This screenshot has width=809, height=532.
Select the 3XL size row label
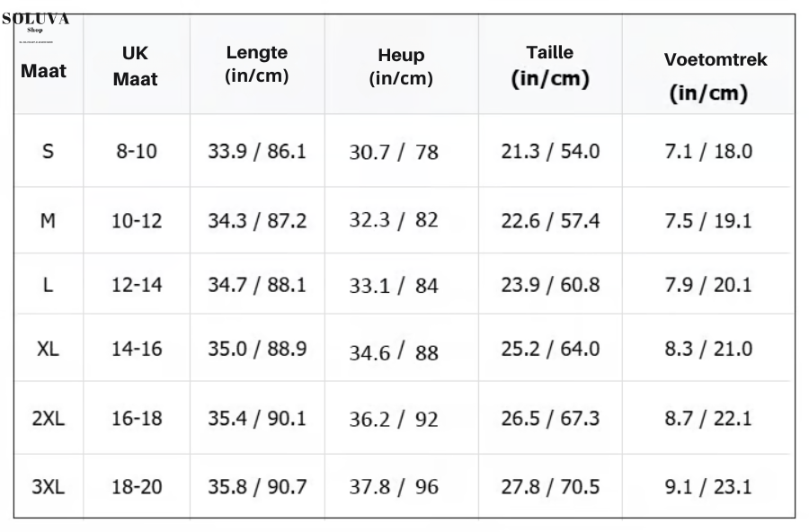pos(48,487)
